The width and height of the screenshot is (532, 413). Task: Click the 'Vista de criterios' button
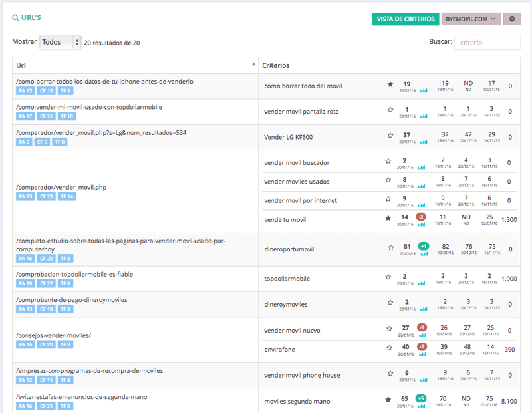tap(405, 19)
